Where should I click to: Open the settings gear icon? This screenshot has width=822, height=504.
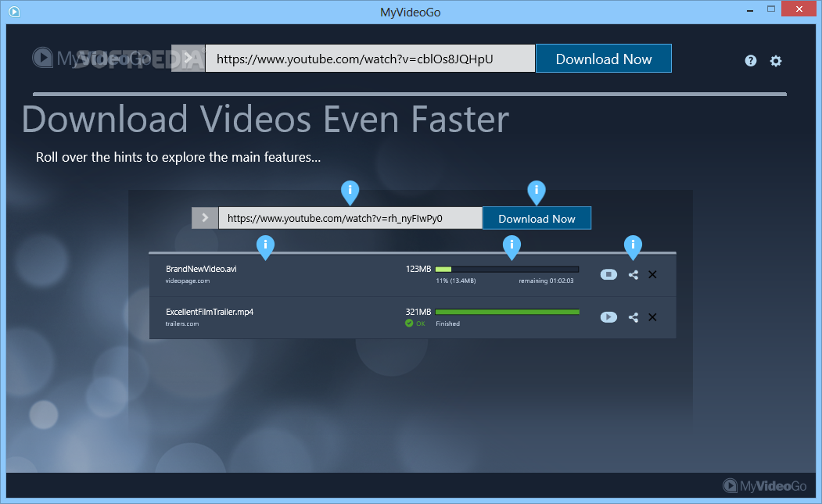pyautogui.click(x=776, y=61)
